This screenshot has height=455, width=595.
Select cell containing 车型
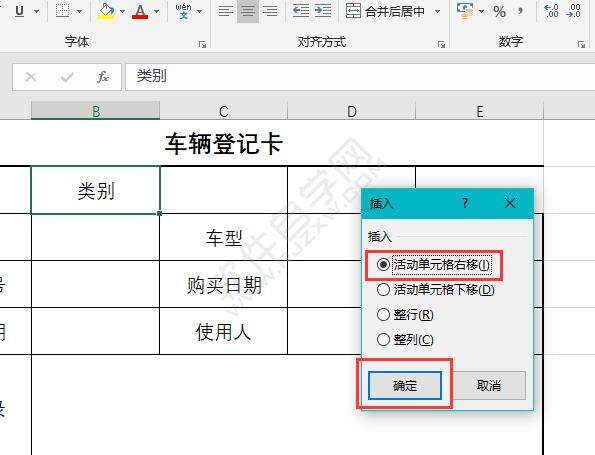(x=224, y=238)
